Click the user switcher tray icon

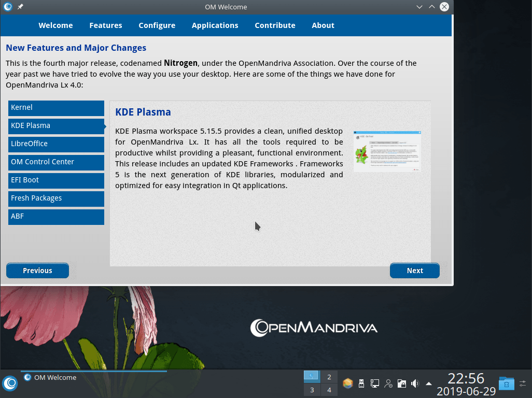point(388,383)
